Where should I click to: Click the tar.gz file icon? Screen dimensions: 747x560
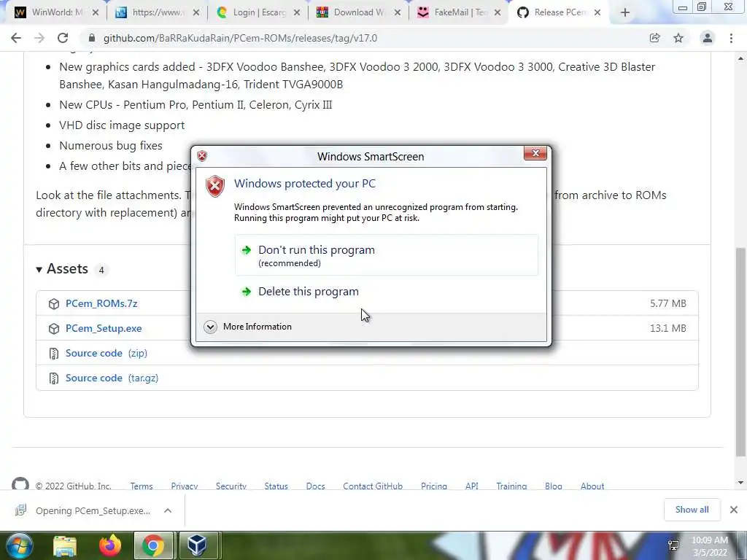click(x=54, y=378)
